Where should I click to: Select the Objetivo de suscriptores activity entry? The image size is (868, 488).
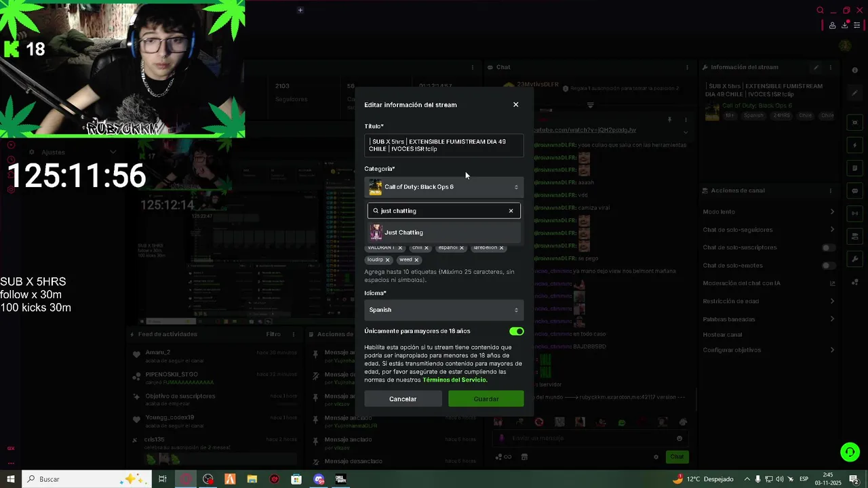[214, 399]
